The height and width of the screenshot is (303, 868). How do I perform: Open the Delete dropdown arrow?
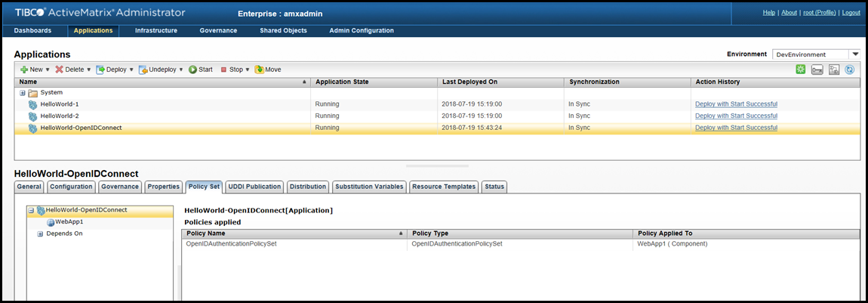(88, 70)
